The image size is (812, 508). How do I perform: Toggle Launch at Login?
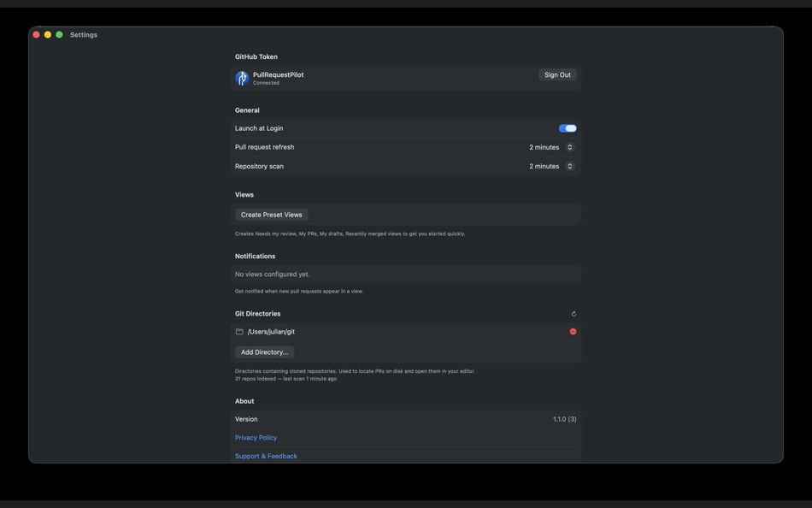[568, 127]
